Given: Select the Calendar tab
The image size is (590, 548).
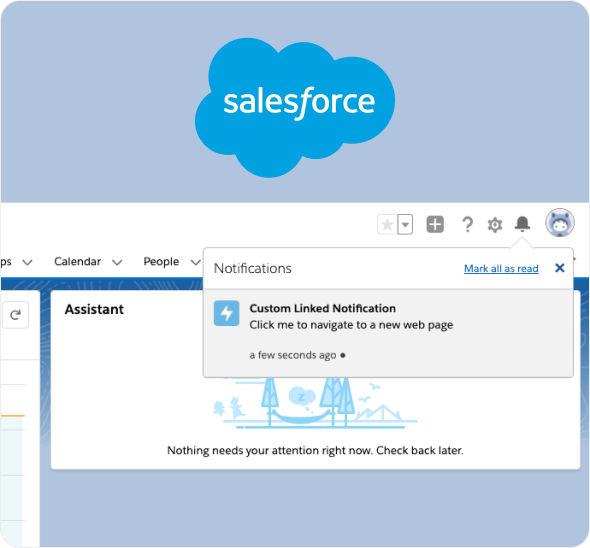Looking at the screenshot, I should (x=78, y=262).
